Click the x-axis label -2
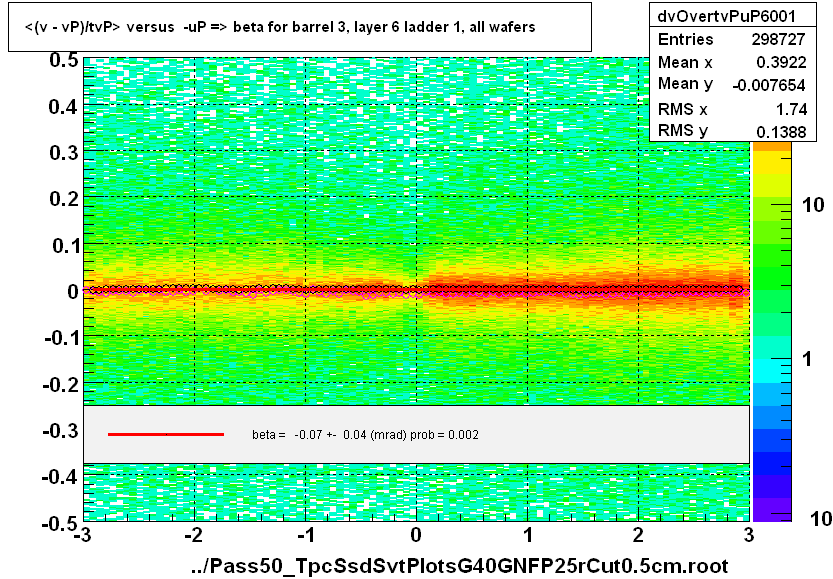The width and height of the screenshot is (833, 579). tap(194, 534)
